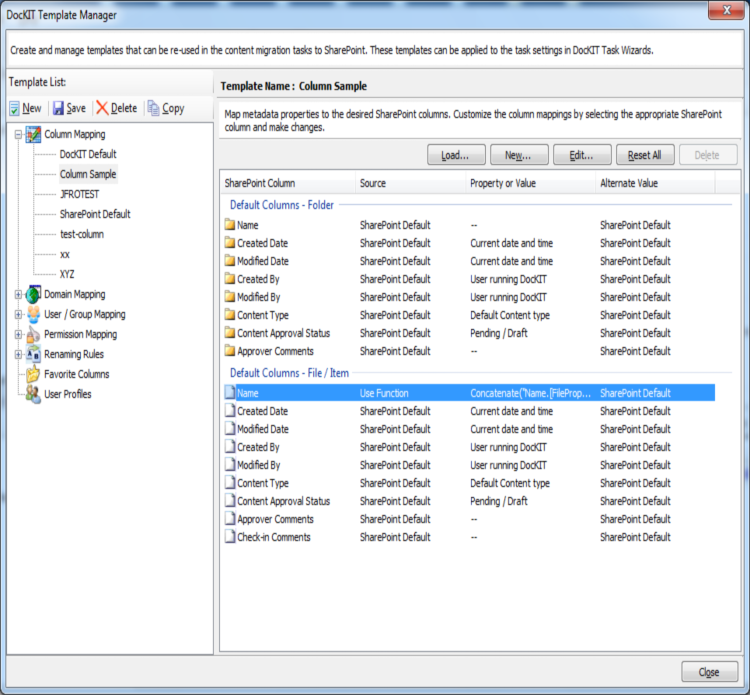Click the New template toolbar icon
The height and width of the screenshot is (695, 750).
[15, 109]
